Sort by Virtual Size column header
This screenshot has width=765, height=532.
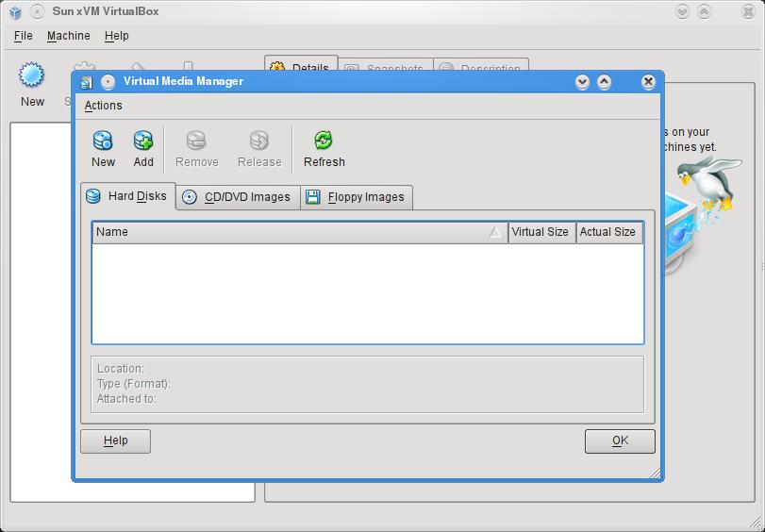pos(542,232)
